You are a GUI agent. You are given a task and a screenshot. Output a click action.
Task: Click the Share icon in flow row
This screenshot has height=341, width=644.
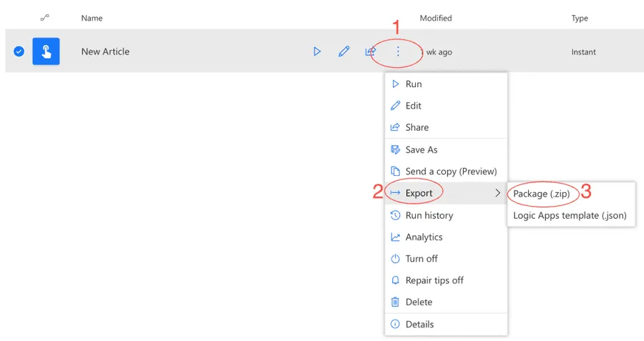pyautogui.click(x=370, y=51)
